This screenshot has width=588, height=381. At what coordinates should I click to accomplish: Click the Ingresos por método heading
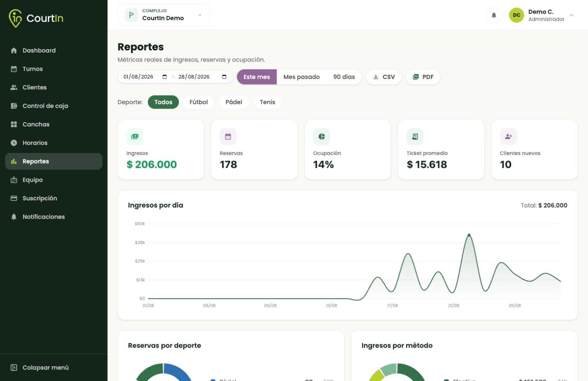point(397,346)
